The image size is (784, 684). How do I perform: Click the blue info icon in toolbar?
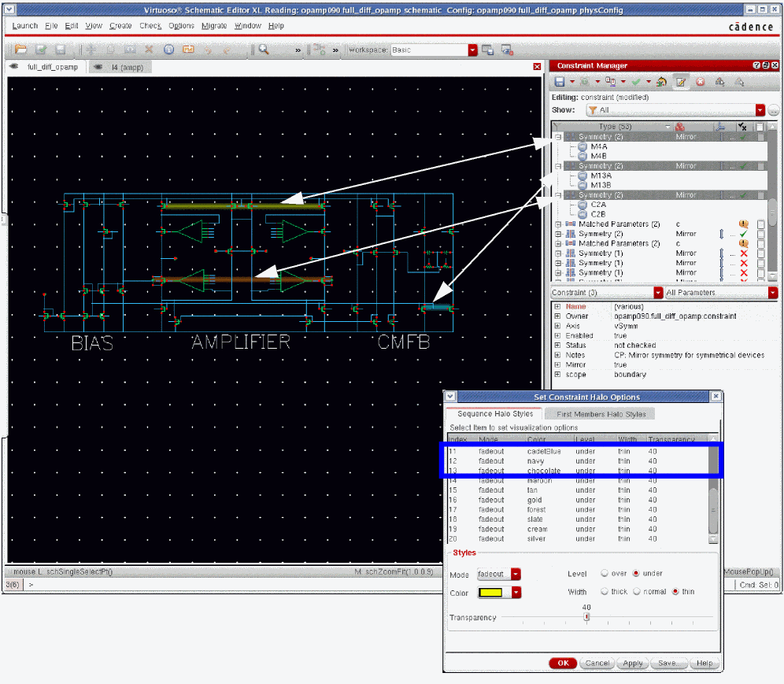tap(169, 49)
